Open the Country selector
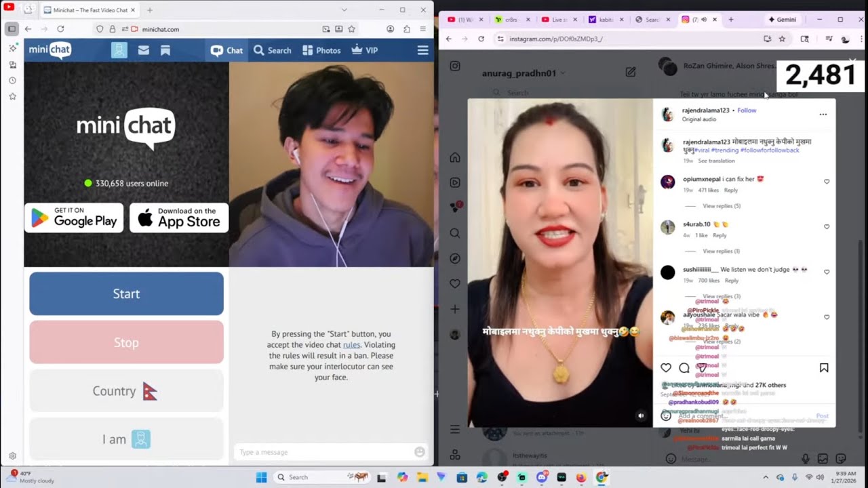 126,391
